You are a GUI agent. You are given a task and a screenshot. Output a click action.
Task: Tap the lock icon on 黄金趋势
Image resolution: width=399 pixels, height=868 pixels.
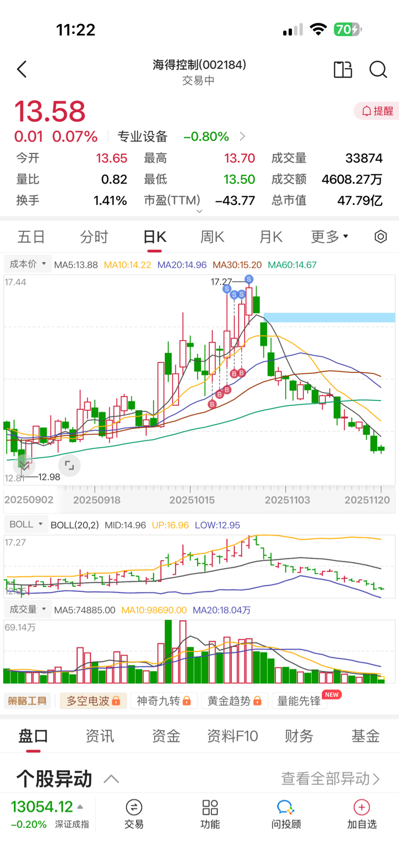[x=257, y=701]
